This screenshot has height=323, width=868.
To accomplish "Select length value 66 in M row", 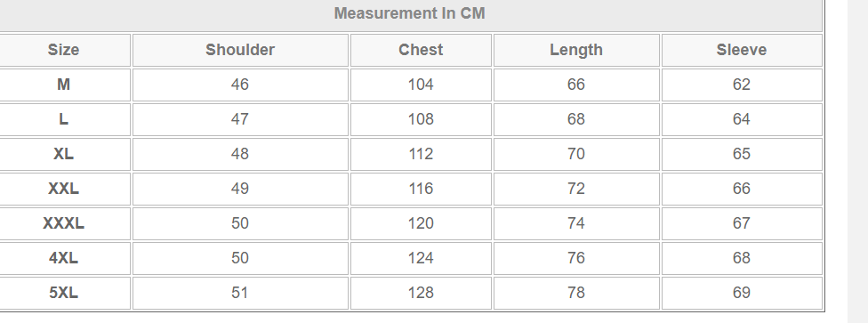I will (x=576, y=85).
